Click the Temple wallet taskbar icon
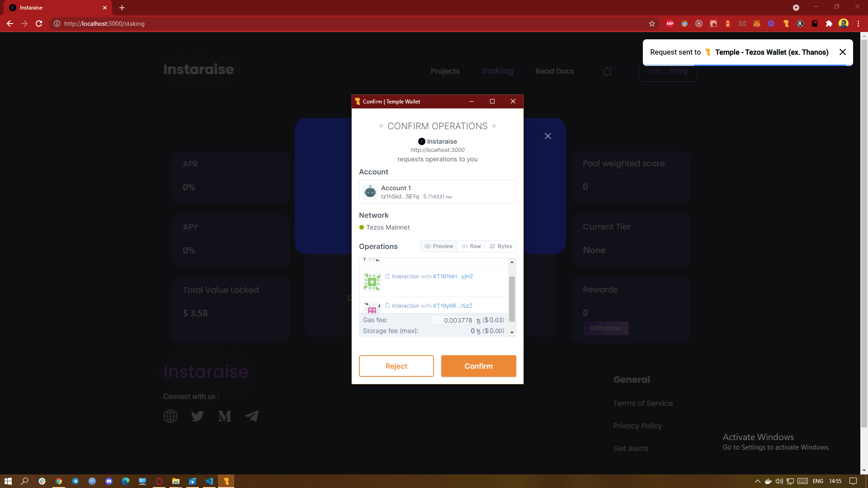This screenshot has height=488, width=868. tap(226, 481)
